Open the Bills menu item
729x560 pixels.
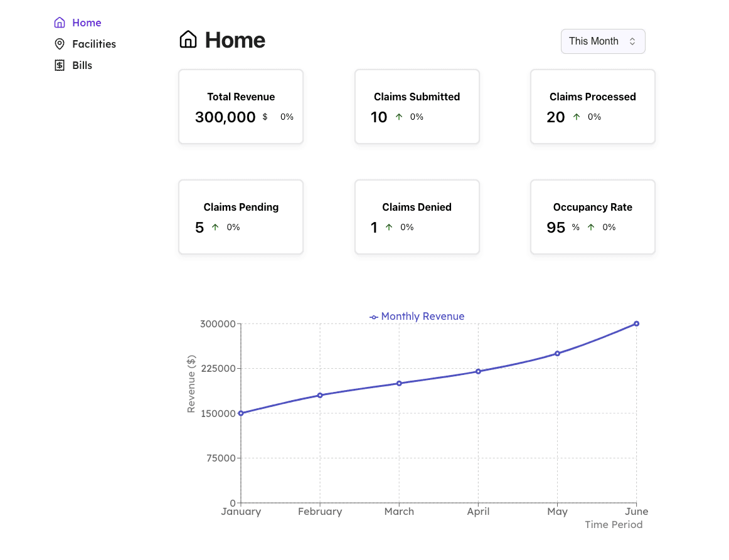pos(82,65)
